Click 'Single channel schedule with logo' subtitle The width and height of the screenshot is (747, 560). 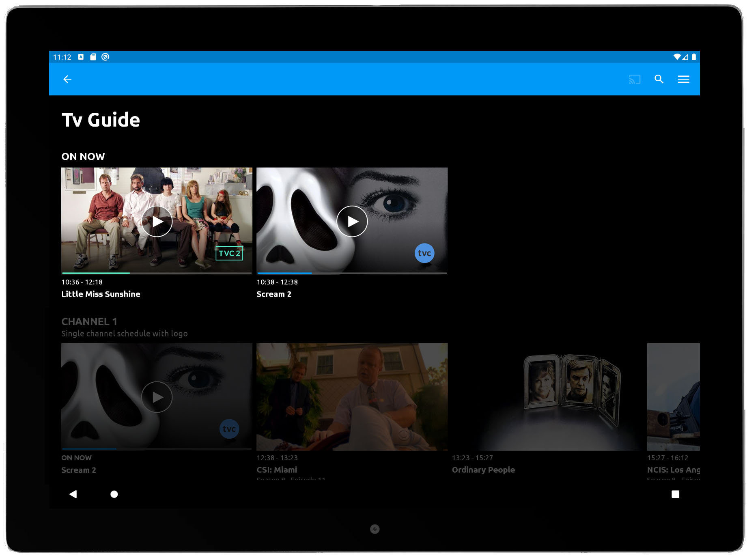click(x=125, y=334)
